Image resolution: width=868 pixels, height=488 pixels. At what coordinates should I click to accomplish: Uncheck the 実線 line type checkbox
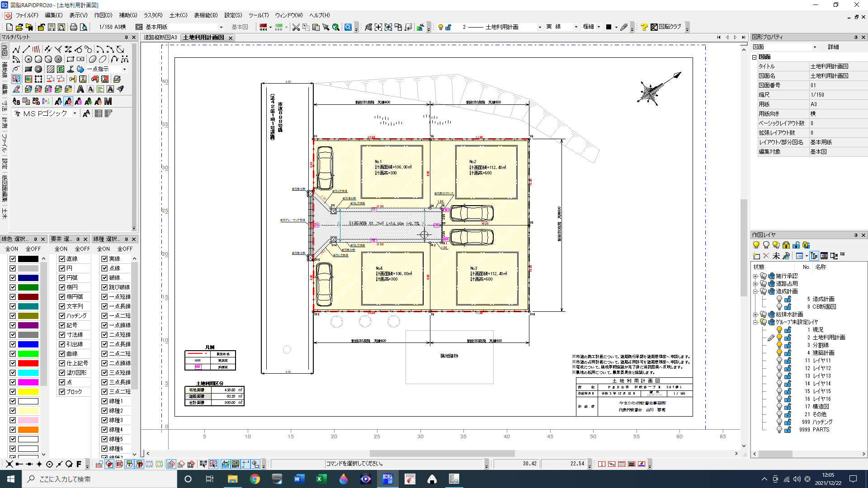pos(104,259)
